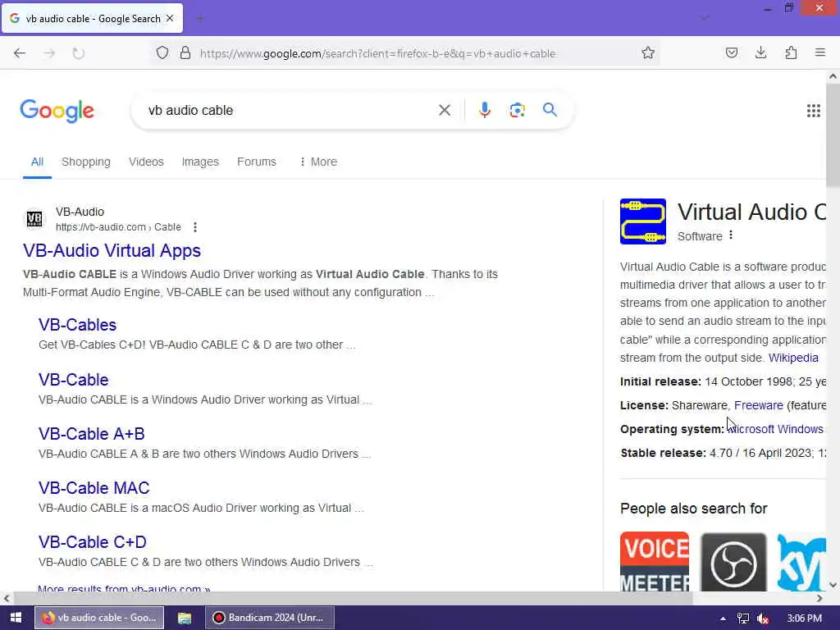Open the Software panel three-dot options
The width and height of the screenshot is (840, 630).
731,235
